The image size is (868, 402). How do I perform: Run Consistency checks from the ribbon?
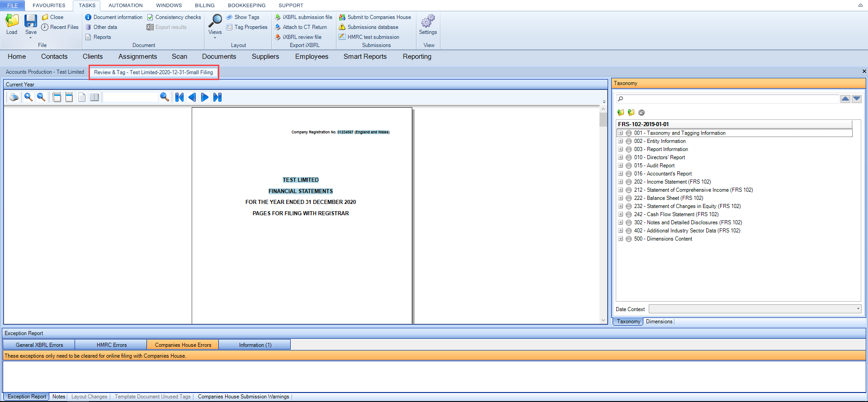tap(174, 17)
